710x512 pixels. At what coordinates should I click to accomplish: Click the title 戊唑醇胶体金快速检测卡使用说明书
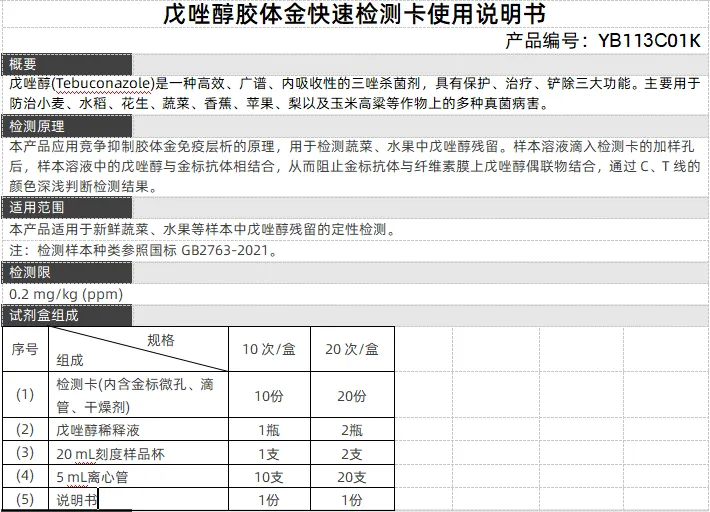coord(355,14)
